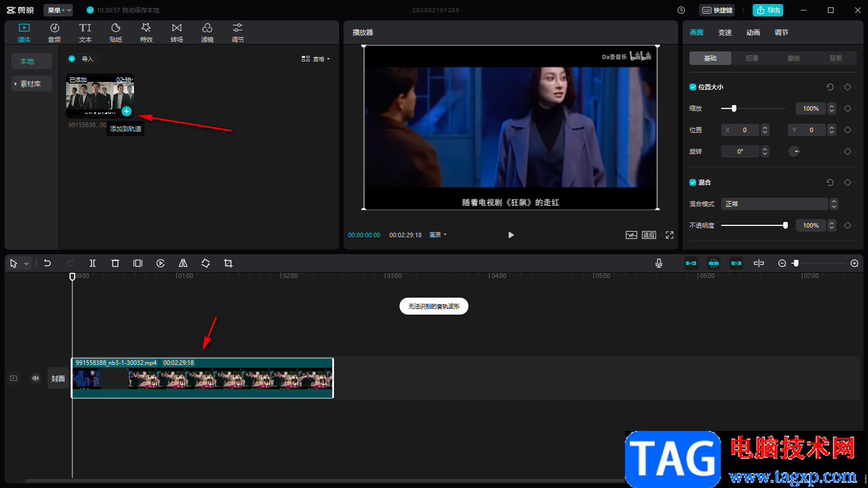
Task: Toggle preview axis icon
Action: [x=759, y=263]
